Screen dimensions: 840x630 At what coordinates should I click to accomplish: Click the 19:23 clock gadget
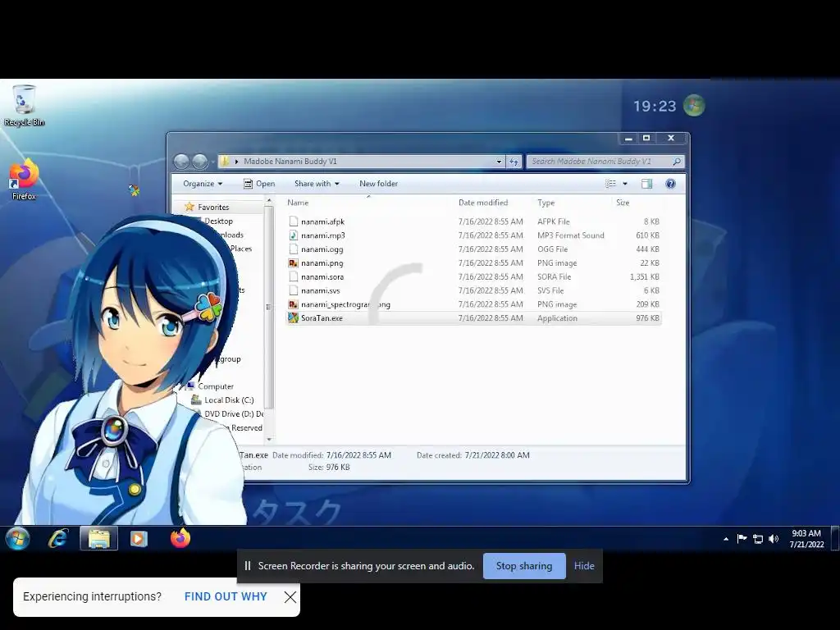point(654,106)
